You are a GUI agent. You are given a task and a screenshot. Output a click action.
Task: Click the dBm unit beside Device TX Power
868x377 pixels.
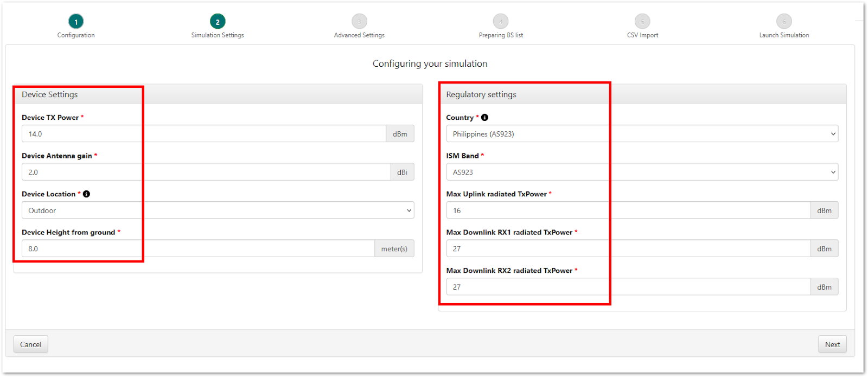(x=400, y=134)
